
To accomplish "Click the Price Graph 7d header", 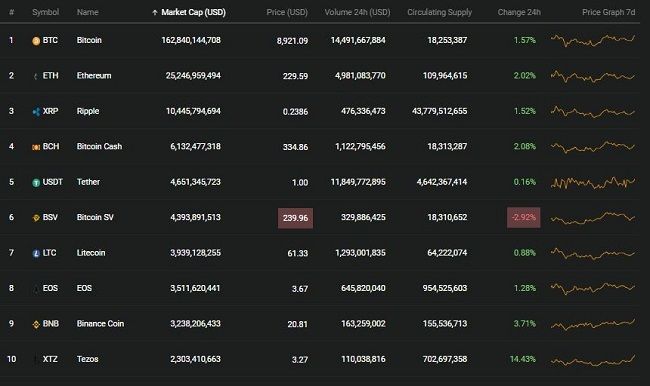I will 609,12.
